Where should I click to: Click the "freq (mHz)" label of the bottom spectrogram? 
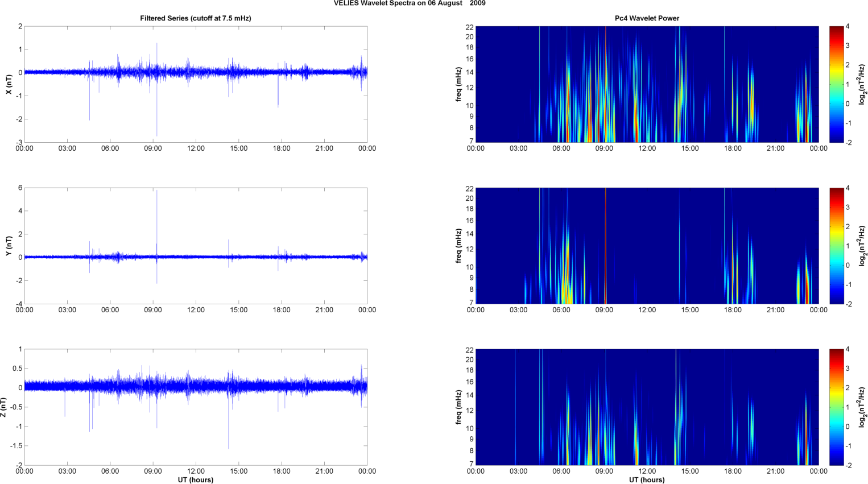(458, 407)
